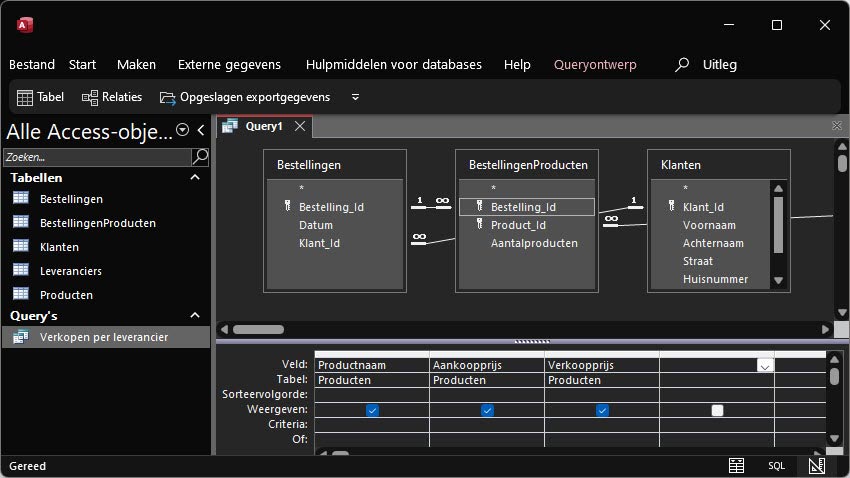Click the grid vertical scroll-up arrow
850x478 pixels.
coord(834,359)
